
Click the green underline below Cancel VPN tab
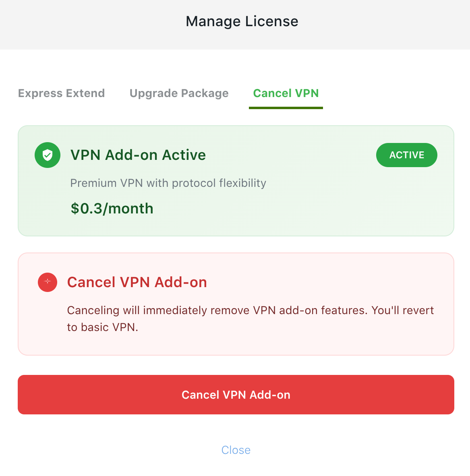286,108
